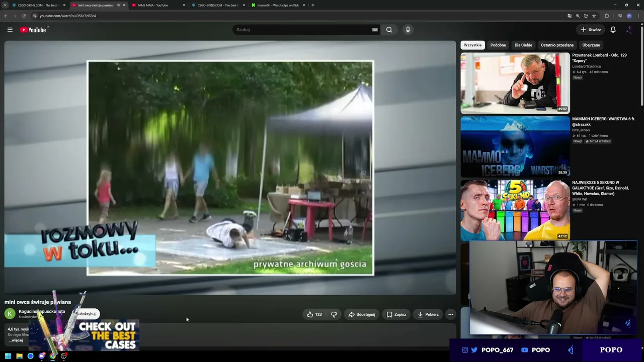Image resolution: width=644 pixels, height=362 pixels.
Task: Click the translate page icon in address bar
Action: click(x=570, y=16)
